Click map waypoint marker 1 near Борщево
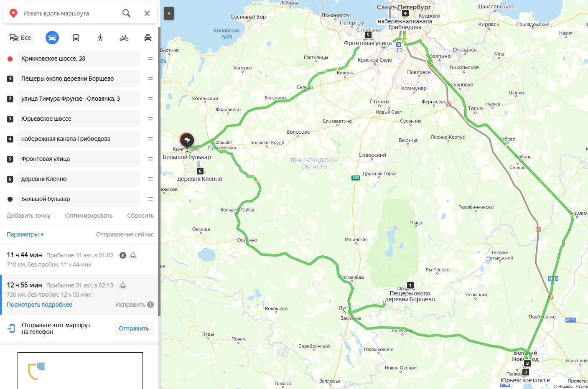588x389 pixels. [x=410, y=285]
